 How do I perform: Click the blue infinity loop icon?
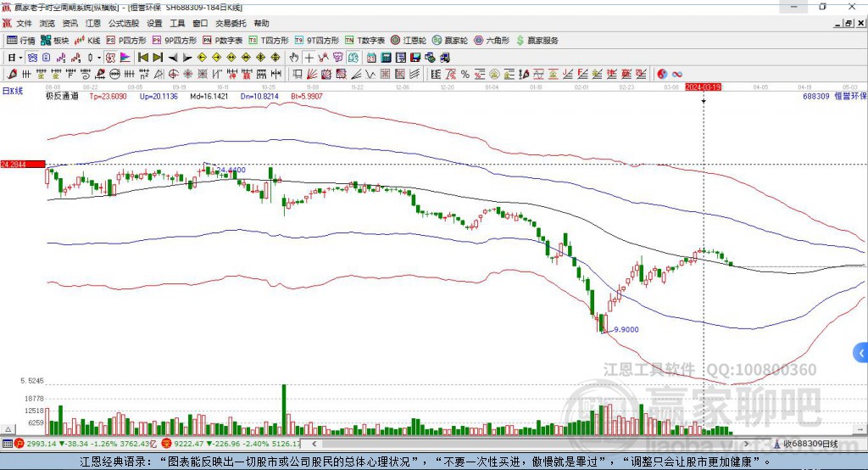677,75
